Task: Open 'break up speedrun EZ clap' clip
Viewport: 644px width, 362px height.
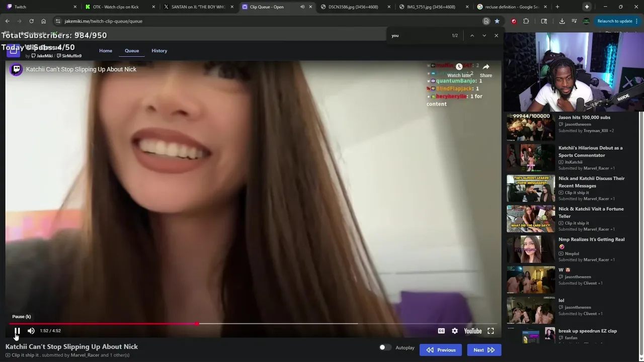Action: pos(587,331)
